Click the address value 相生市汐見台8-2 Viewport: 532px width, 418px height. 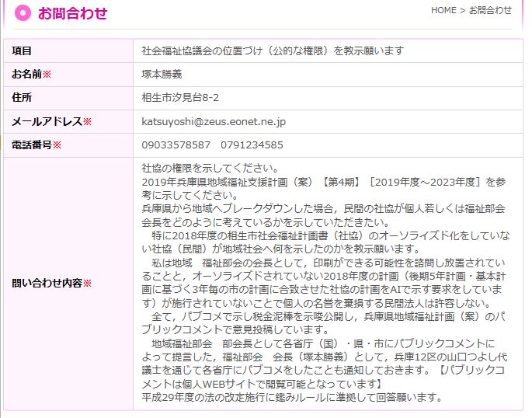tap(180, 98)
